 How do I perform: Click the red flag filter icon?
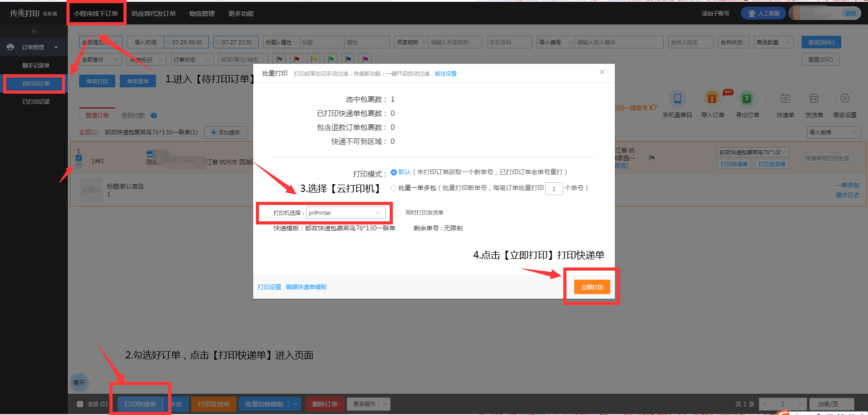pos(297,59)
